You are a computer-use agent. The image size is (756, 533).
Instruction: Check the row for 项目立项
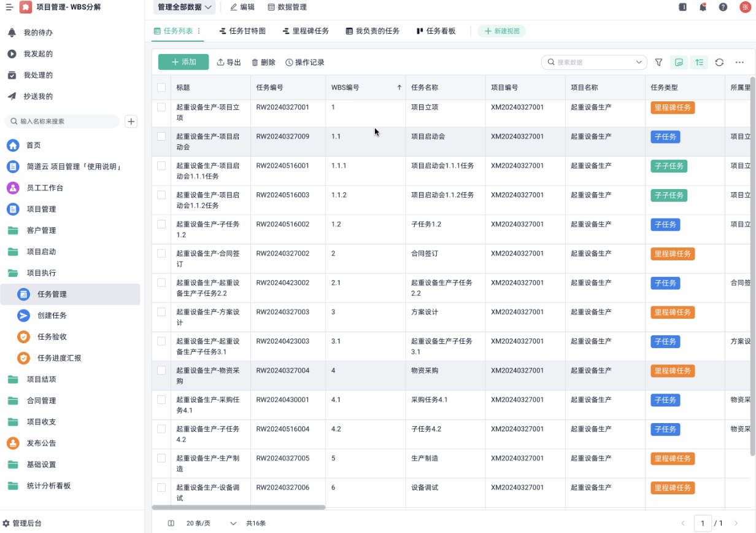pyautogui.click(x=161, y=107)
